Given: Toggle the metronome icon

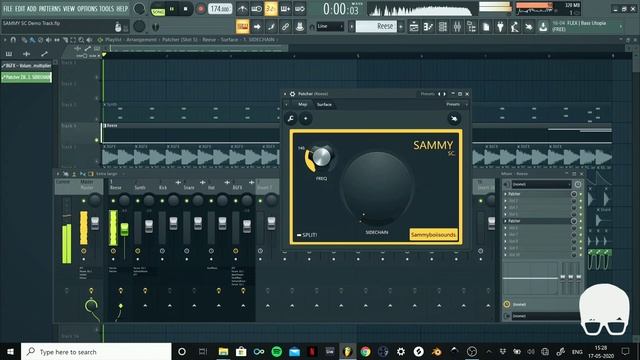Looking at the screenshot, I should (x=242, y=9).
